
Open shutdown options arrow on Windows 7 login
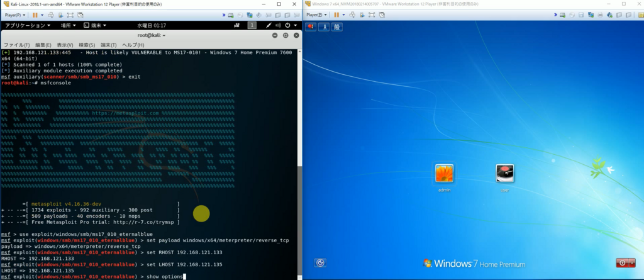[632, 263]
